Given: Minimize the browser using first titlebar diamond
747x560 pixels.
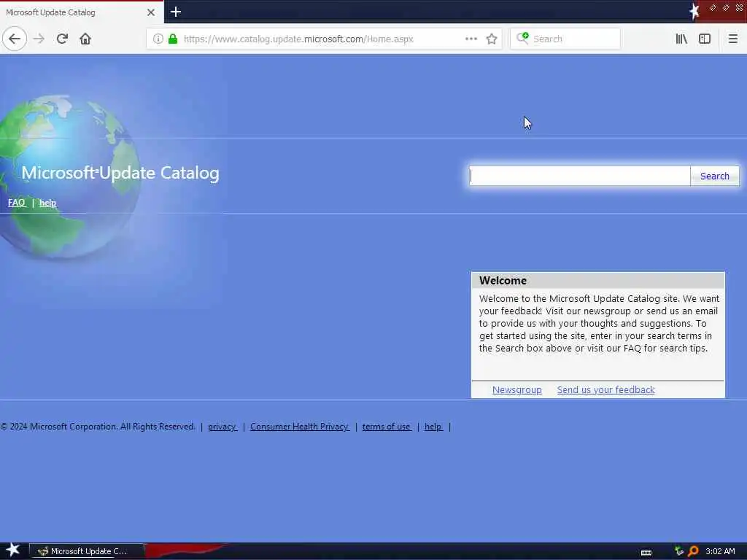Looking at the screenshot, I should point(713,7).
